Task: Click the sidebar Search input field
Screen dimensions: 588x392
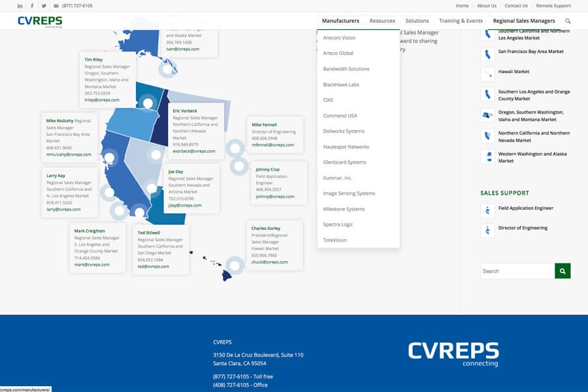Action: [x=517, y=271]
